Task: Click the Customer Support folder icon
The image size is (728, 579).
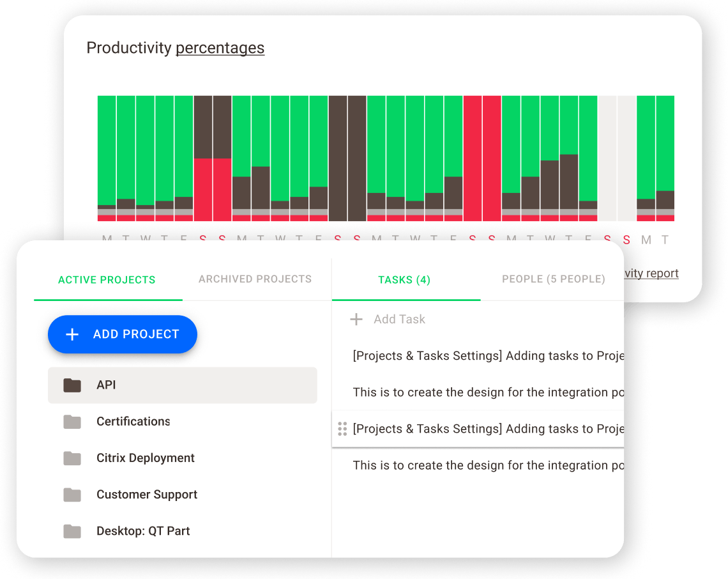Action: (x=72, y=495)
